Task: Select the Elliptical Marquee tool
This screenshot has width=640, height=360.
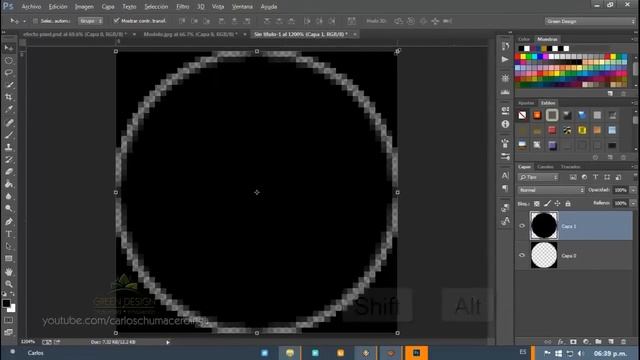Action: coord(9,60)
